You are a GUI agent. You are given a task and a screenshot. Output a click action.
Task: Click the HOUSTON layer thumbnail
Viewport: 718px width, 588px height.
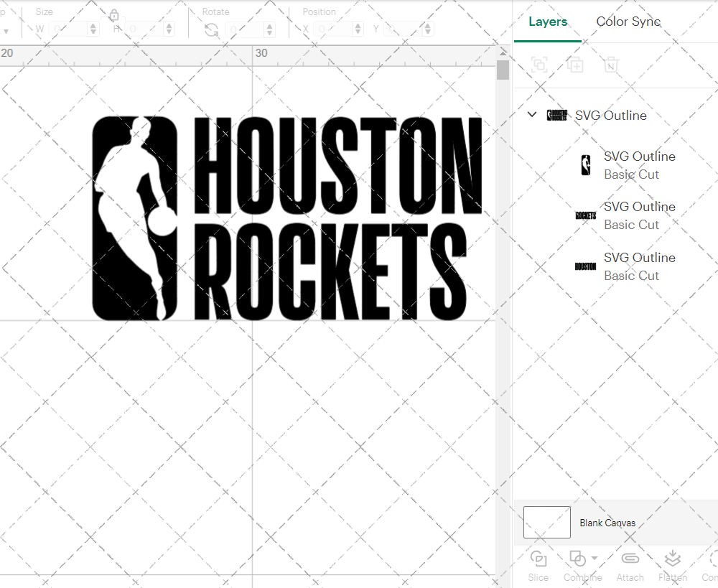click(x=584, y=266)
